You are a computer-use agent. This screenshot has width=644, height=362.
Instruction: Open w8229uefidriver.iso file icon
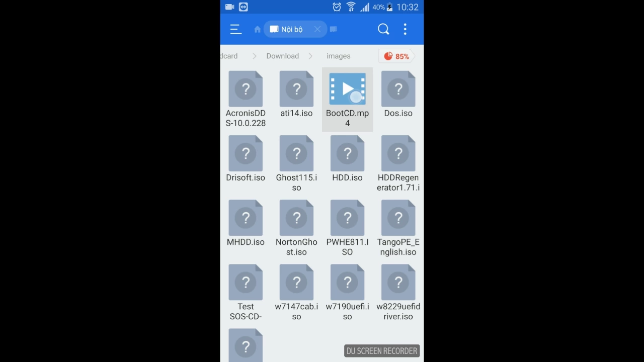pos(398,282)
